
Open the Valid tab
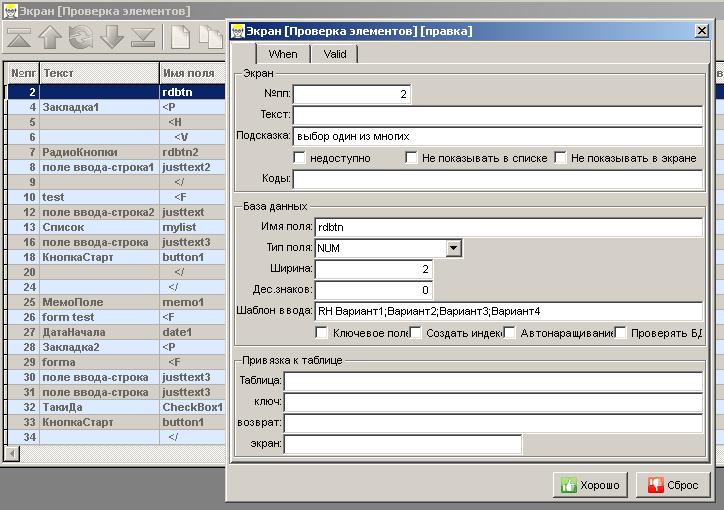[x=335, y=55]
